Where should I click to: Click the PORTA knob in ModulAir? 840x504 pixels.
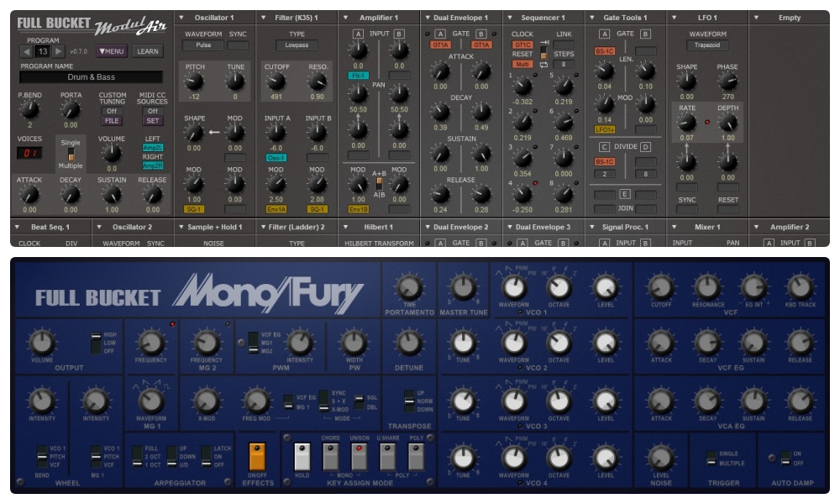(71, 110)
